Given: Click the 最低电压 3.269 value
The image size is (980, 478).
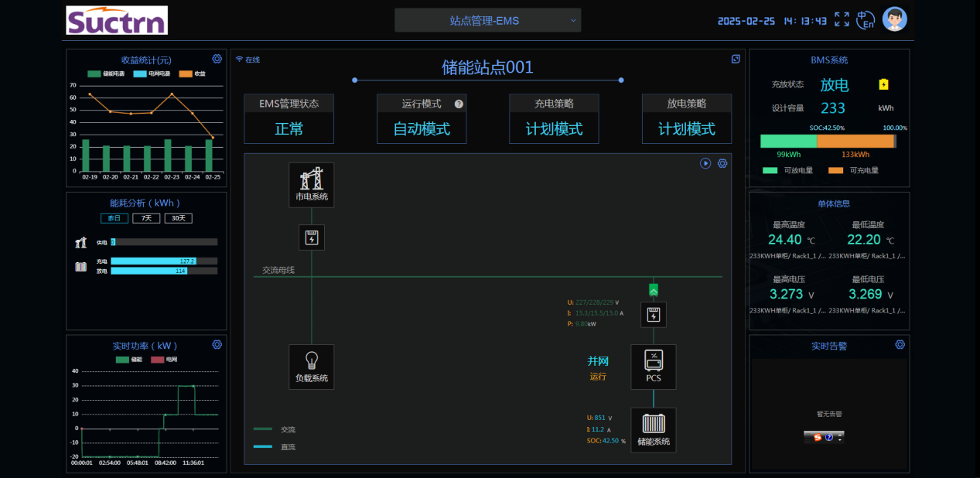Looking at the screenshot, I should [x=865, y=294].
